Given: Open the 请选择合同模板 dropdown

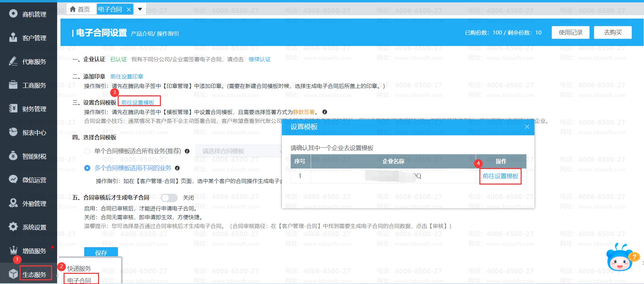Looking at the screenshot, I should pyautogui.click(x=238, y=151).
